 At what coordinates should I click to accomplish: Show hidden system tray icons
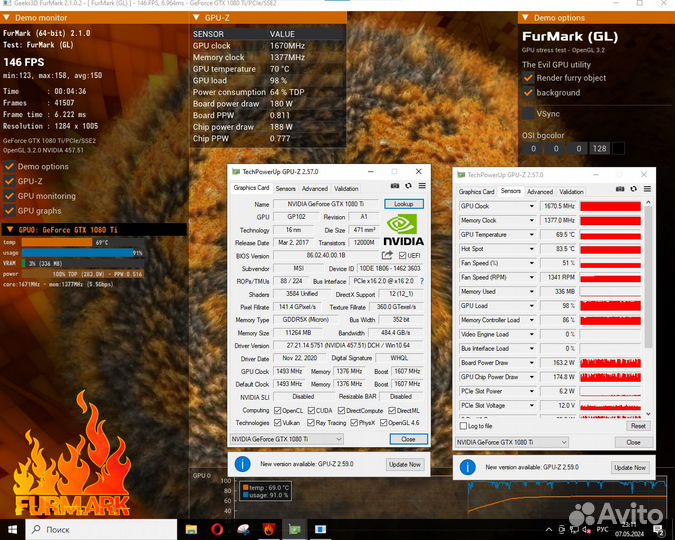[549, 529]
